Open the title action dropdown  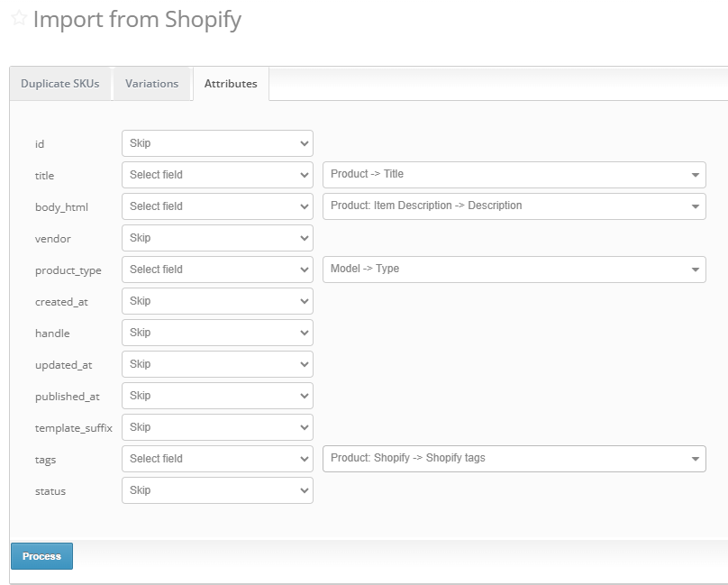[217, 175]
